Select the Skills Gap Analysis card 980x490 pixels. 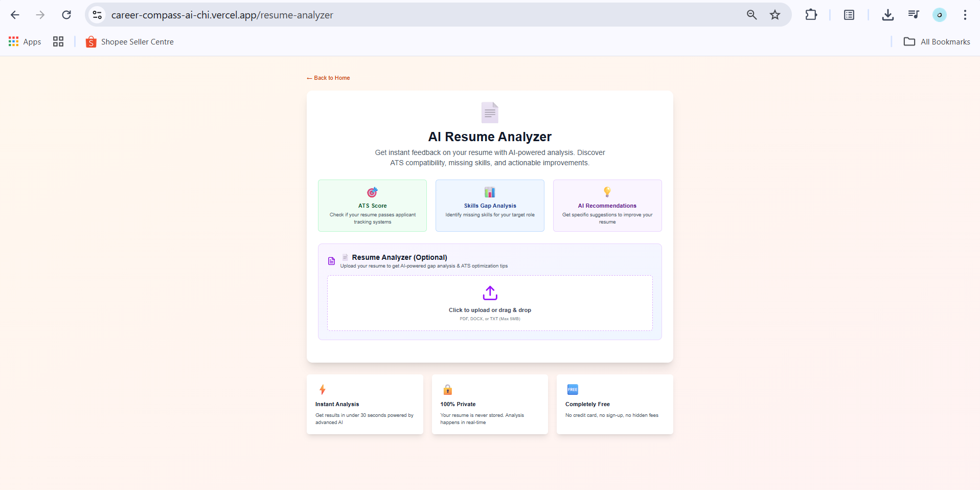[x=490, y=206]
